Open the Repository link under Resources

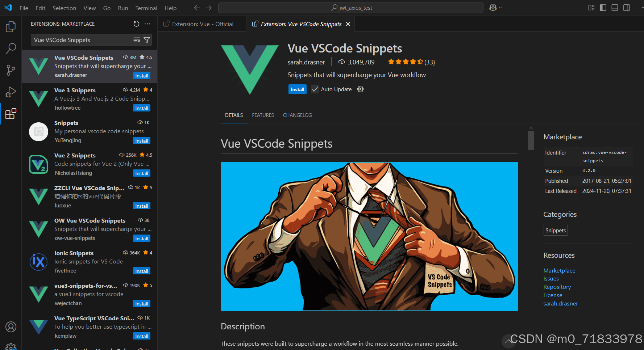click(557, 287)
